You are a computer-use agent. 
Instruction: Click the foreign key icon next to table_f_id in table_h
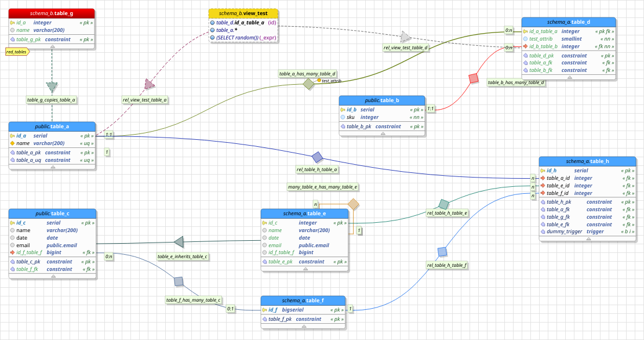(x=542, y=193)
